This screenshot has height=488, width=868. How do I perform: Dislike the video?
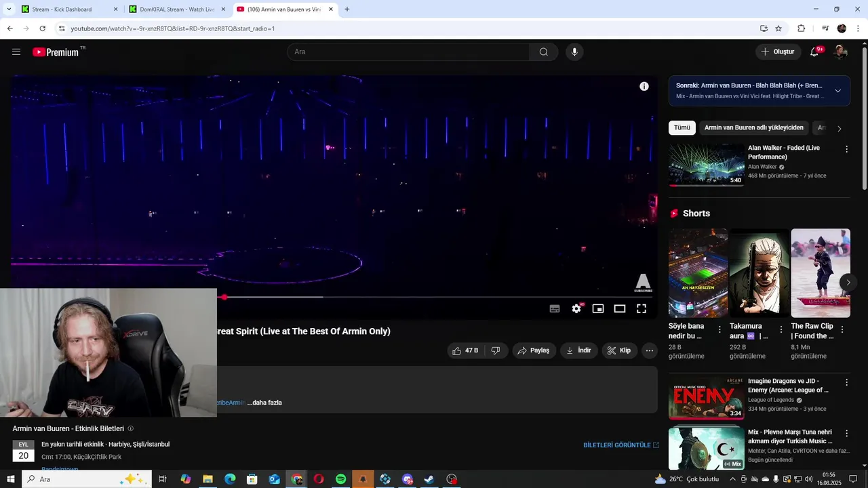(x=496, y=350)
